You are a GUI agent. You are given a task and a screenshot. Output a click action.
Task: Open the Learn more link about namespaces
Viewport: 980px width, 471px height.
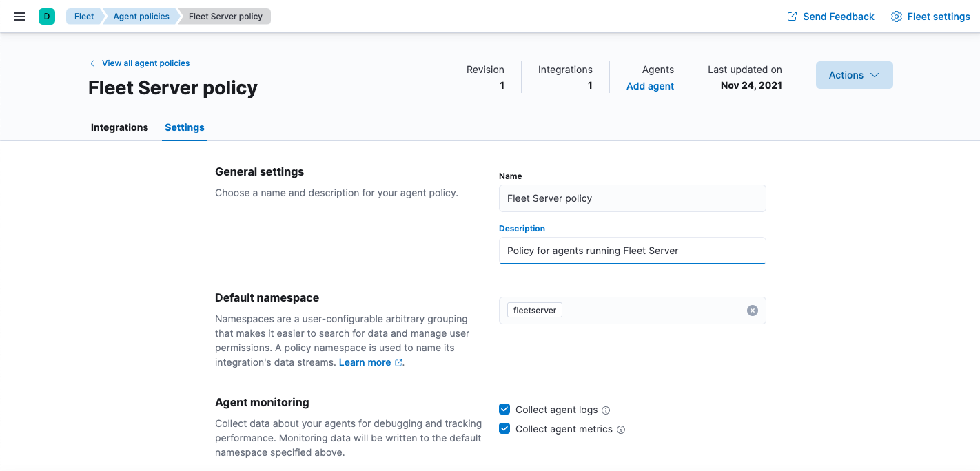[x=364, y=362]
